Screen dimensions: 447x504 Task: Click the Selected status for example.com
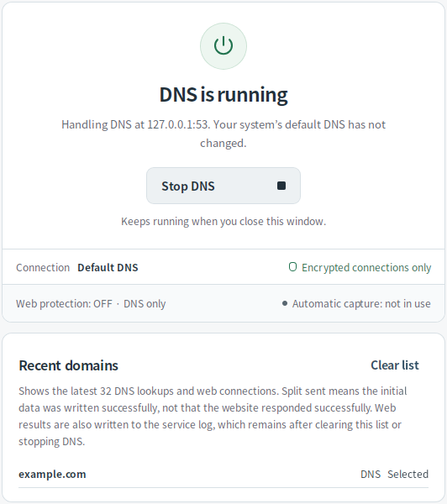click(408, 474)
